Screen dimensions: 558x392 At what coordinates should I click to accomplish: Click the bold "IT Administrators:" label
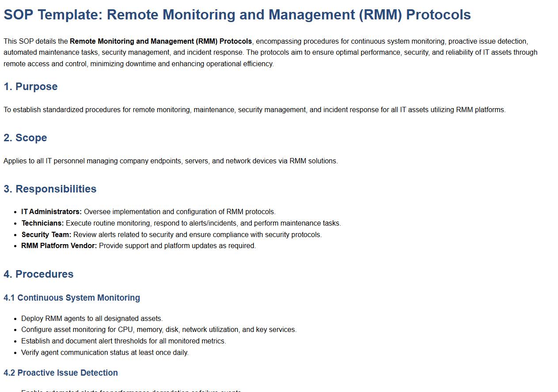pos(51,212)
